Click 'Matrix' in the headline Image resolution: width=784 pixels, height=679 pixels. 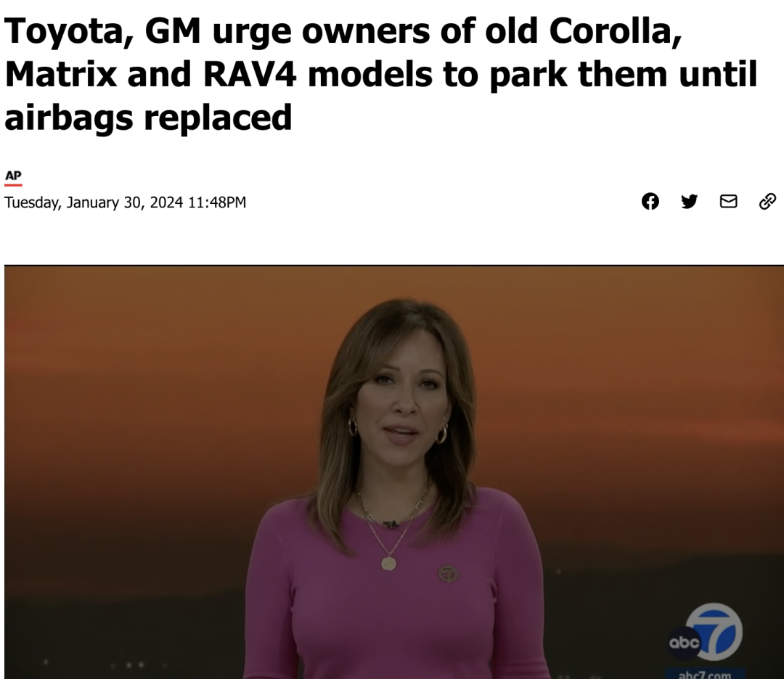(x=62, y=74)
